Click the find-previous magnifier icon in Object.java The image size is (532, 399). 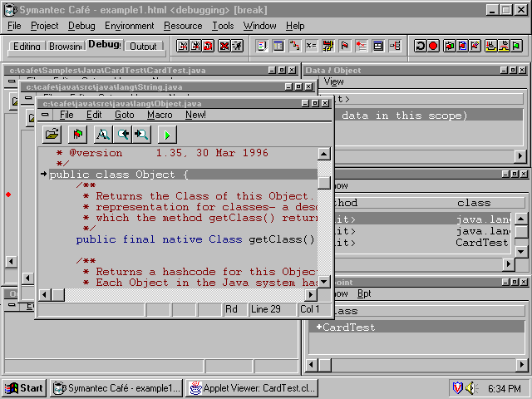[122, 135]
